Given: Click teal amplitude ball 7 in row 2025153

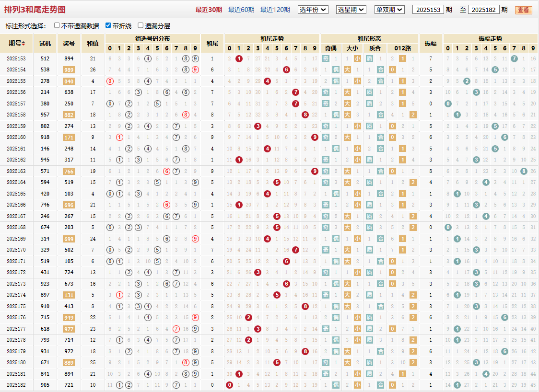Looking at the screenshot, I should pos(514,59).
